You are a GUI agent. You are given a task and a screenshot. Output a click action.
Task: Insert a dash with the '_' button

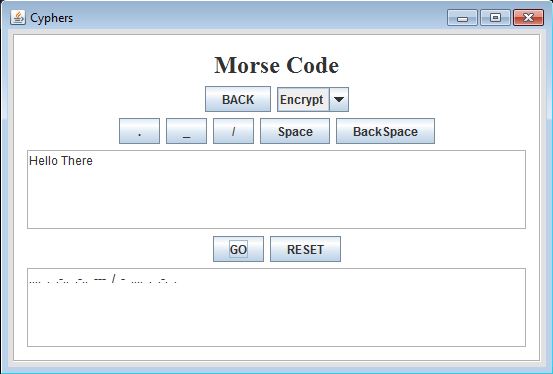tap(186, 131)
